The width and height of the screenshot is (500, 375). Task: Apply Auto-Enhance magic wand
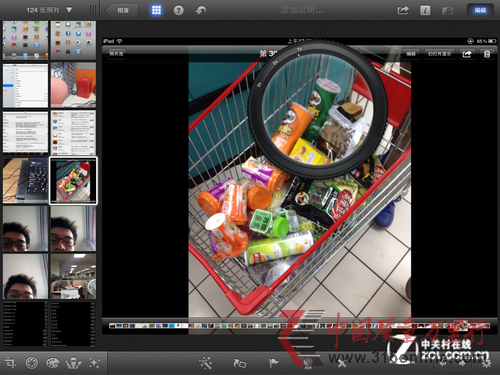click(206, 363)
